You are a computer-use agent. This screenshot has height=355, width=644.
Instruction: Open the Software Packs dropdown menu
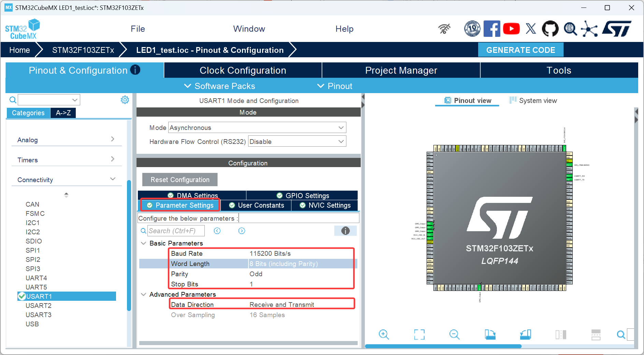pos(219,86)
